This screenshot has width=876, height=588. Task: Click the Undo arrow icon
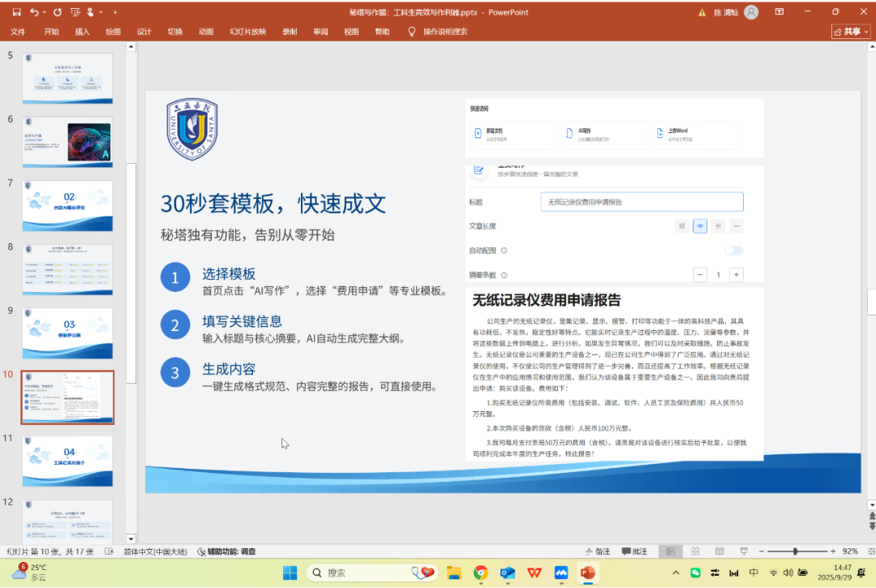click(x=34, y=12)
